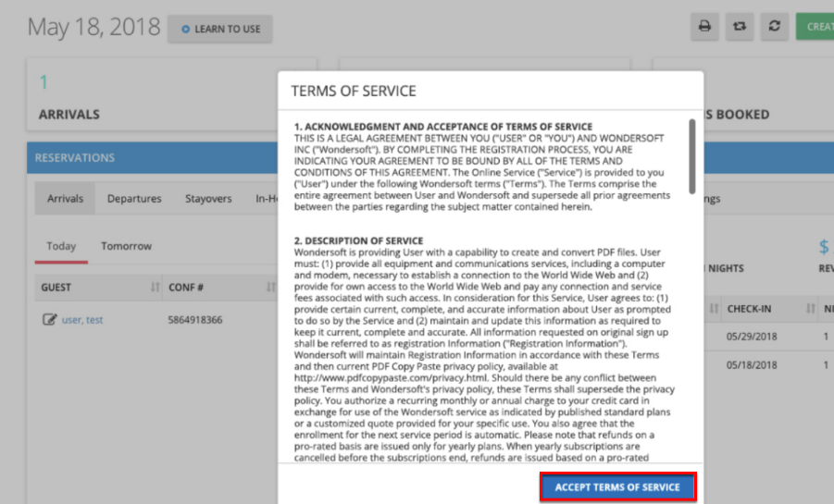The image size is (834, 504).
Task: Click the Learn To Use button
Action: tap(220, 29)
